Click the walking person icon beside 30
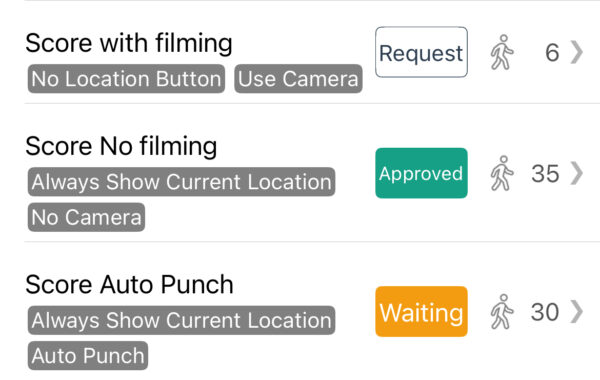Viewport: 600px width, 380px height. 502,312
